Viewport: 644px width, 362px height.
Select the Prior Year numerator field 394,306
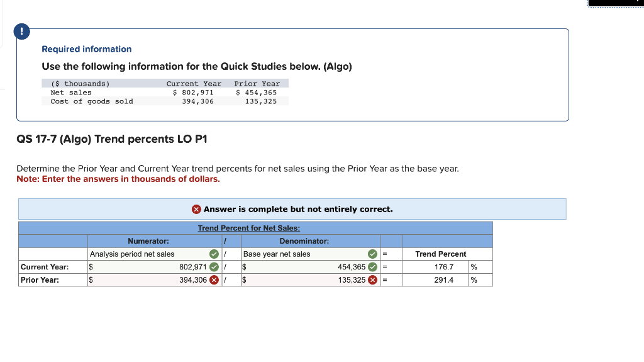coord(155,280)
